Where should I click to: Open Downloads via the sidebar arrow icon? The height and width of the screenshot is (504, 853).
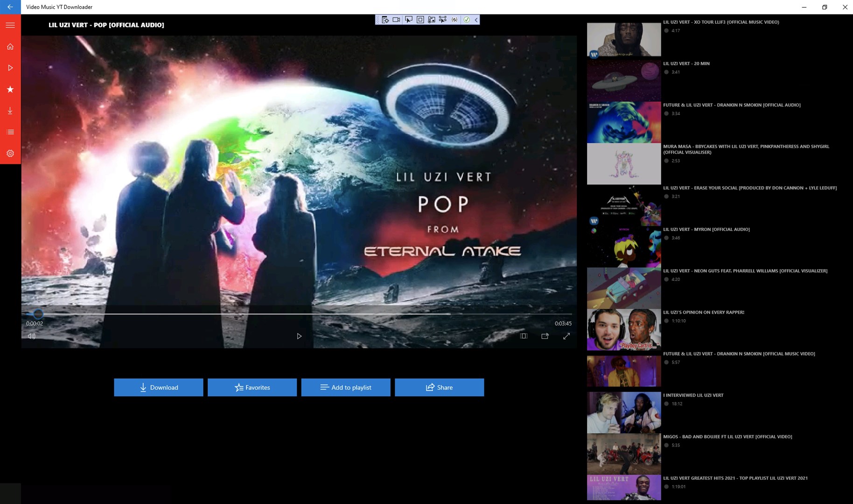click(x=10, y=111)
